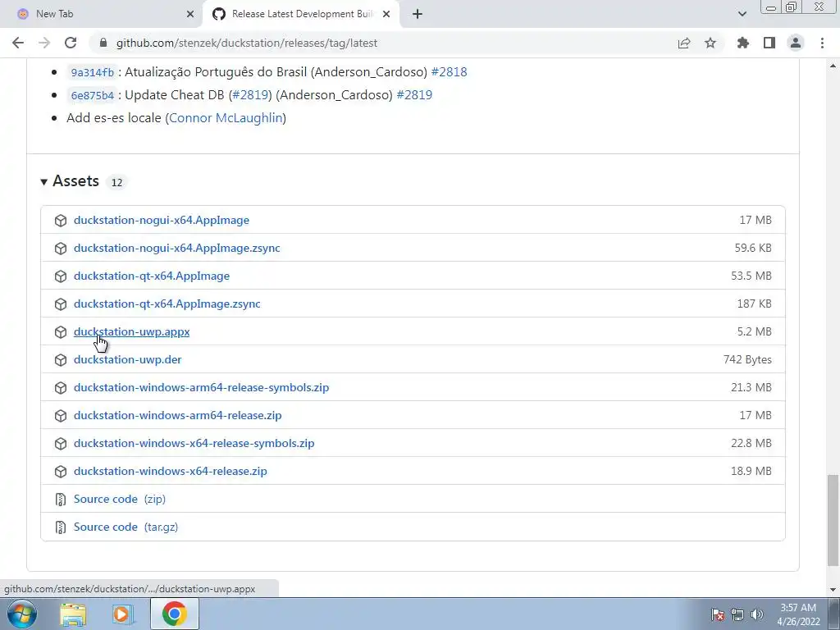Viewport: 840px width, 630px height.
Task: Open Windows Media Player from taskbar
Action: coord(123,614)
